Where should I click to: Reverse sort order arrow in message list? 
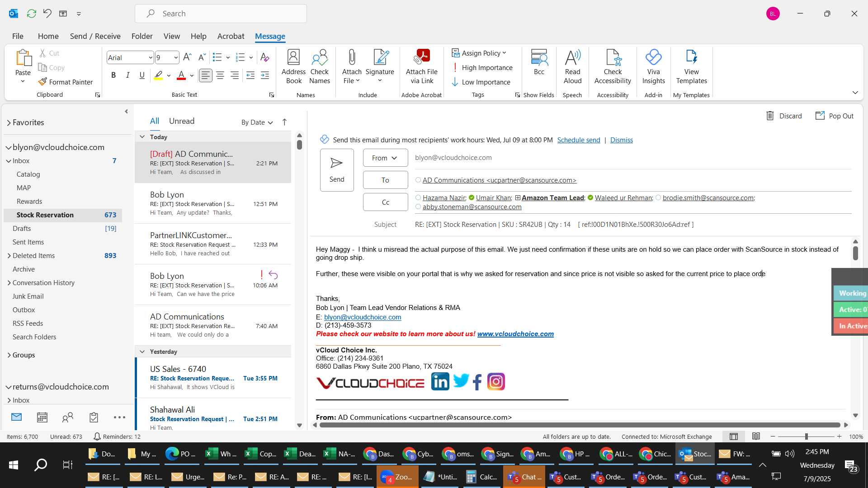(x=284, y=122)
